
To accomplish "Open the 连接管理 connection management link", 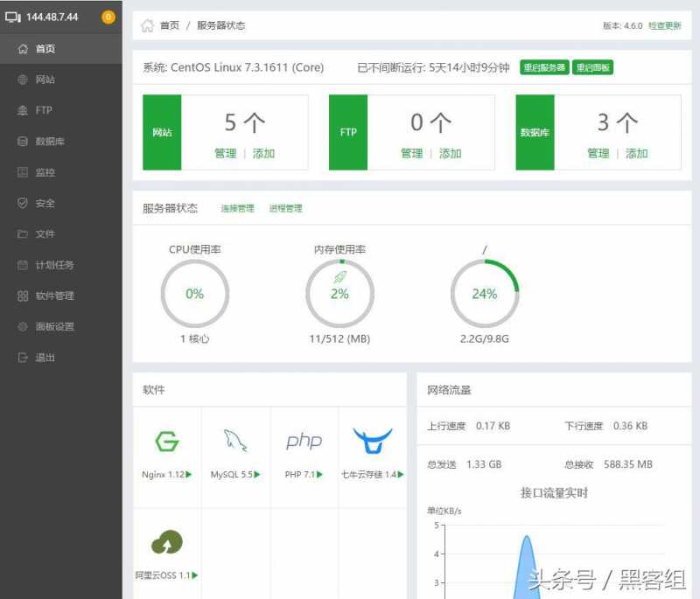I will click(x=237, y=208).
